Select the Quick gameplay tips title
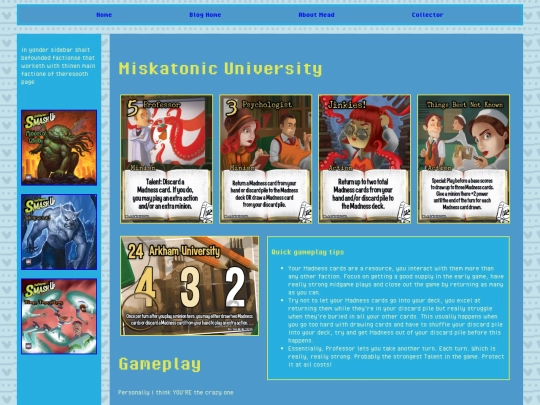The height and width of the screenshot is (405, 540). pos(308,252)
